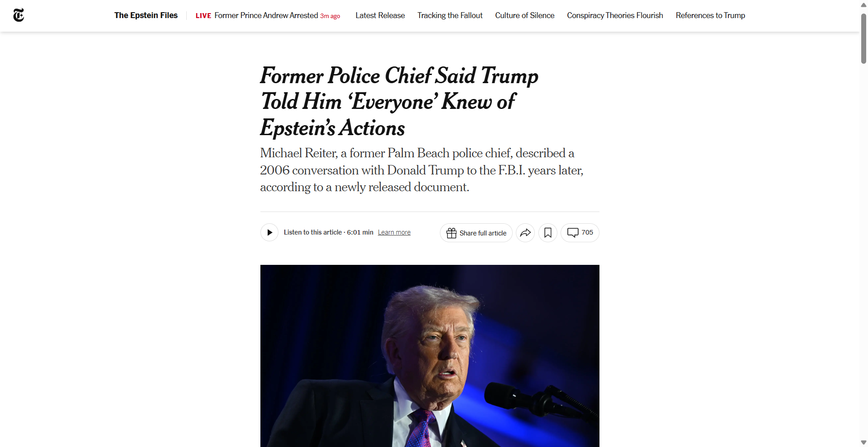
Task: Open Latest Release nav item
Action: click(380, 15)
